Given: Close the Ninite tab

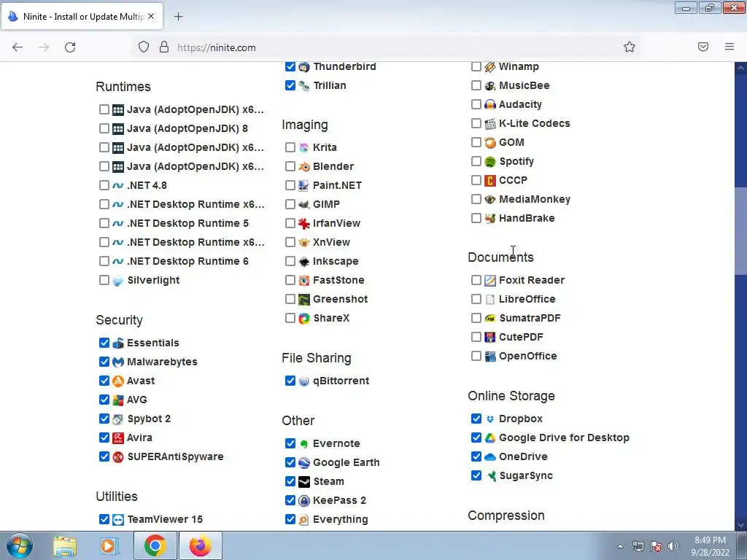Looking at the screenshot, I should click(x=151, y=16).
